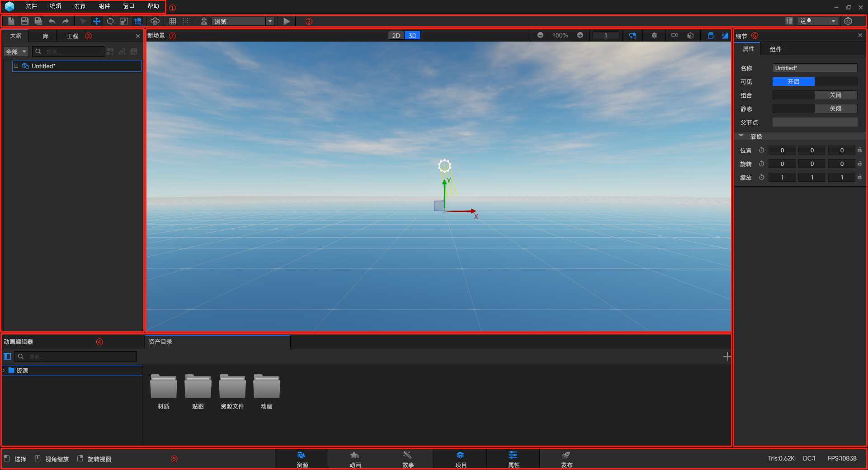Screen dimensions: 868x470
Task: Open the 全部 filter dropdown
Action: (x=16, y=52)
